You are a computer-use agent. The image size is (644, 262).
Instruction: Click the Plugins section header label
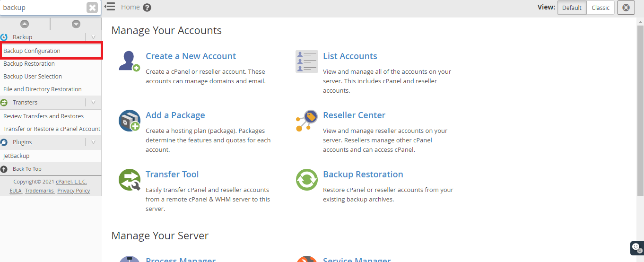tap(22, 142)
